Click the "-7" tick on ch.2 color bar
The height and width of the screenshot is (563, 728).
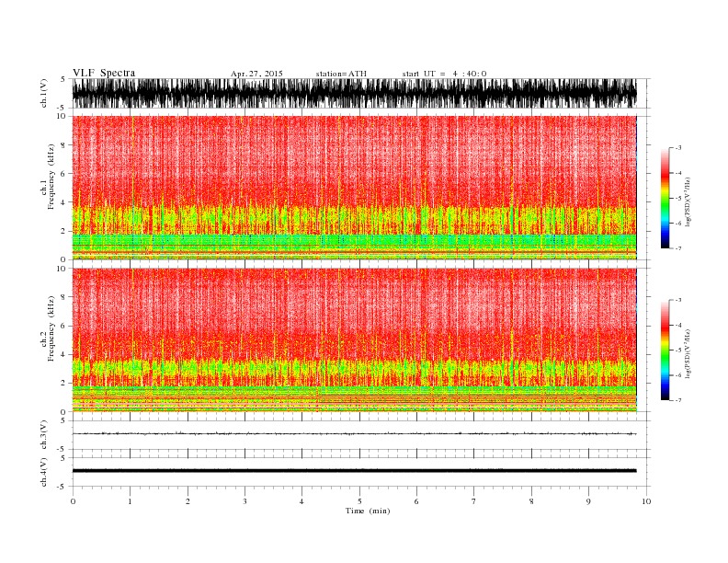[x=677, y=400]
